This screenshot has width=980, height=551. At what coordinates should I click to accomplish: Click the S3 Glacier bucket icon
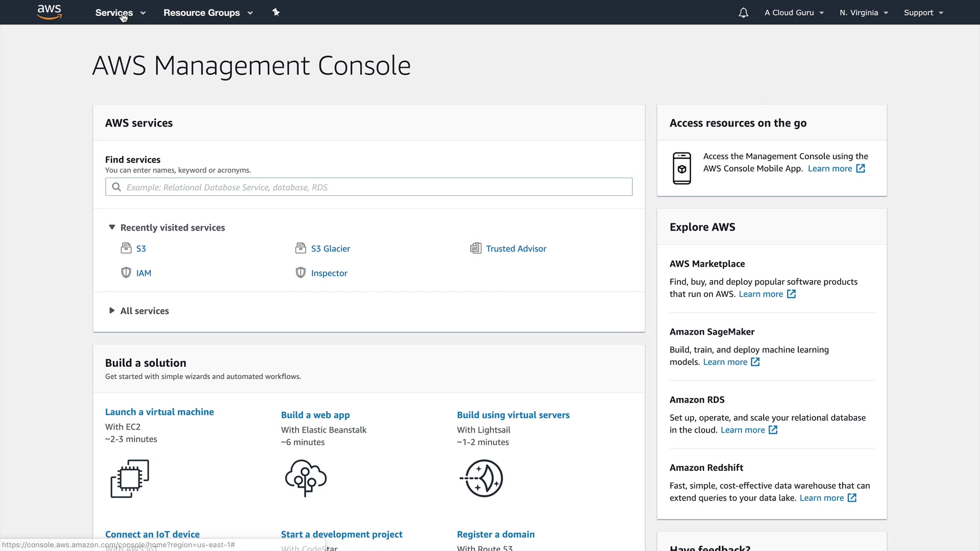[x=301, y=248]
